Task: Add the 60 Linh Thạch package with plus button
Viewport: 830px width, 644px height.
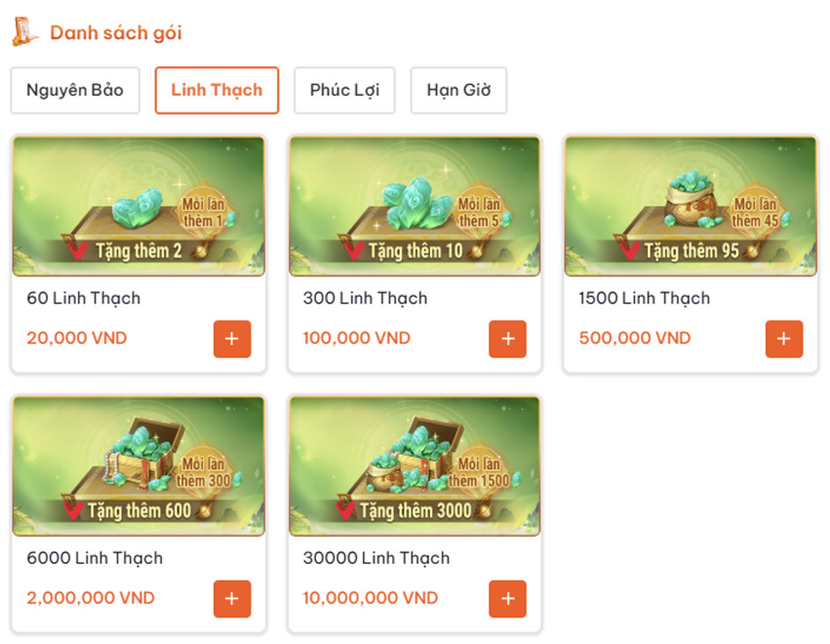Action: point(232,338)
